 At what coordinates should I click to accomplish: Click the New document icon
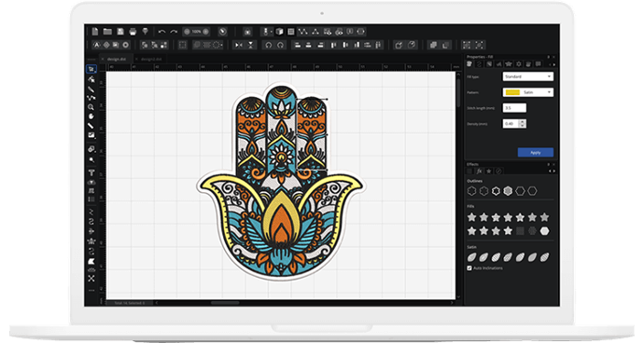(95, 32)
